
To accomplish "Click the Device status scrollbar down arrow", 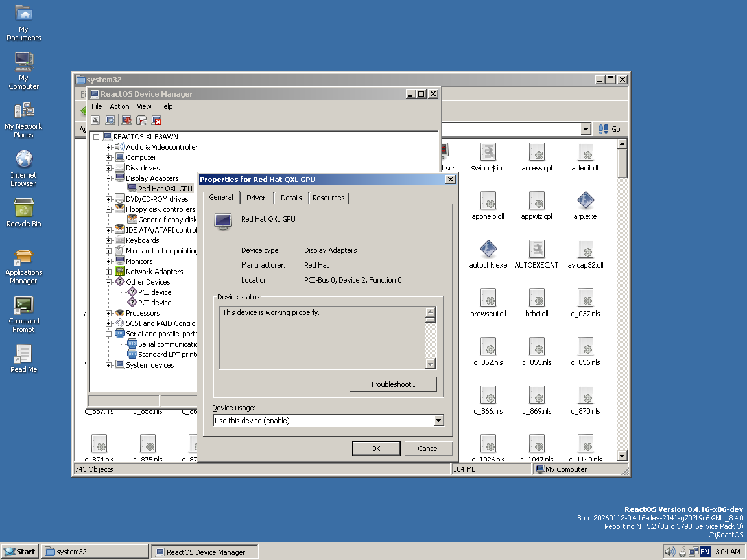I will pos(431,364).
